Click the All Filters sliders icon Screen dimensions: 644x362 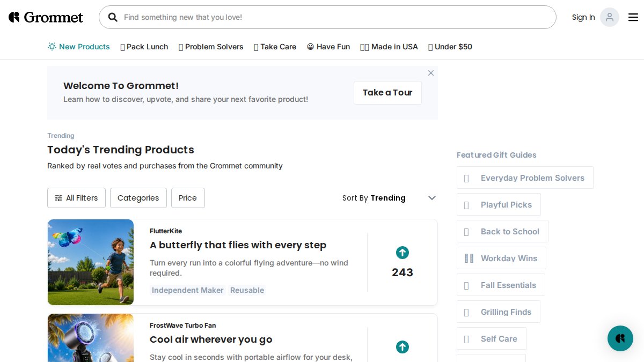[x=58, y=198]
